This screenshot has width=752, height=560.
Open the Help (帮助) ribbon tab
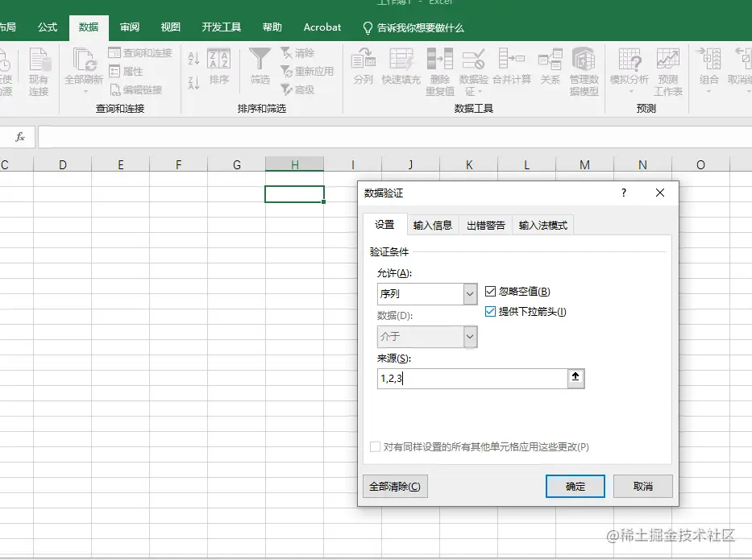click(272, 27)
